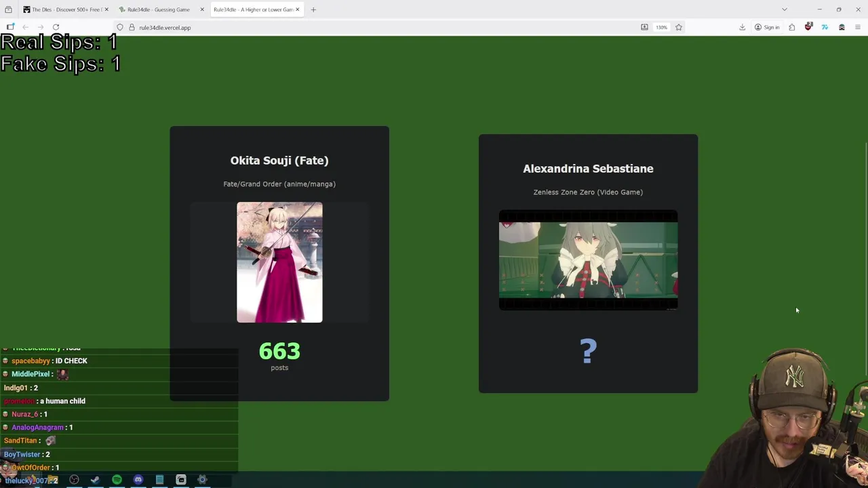868x488 pixels.
Task: Open the dark extension icon beside 7TV
Action: pos(842,27)
